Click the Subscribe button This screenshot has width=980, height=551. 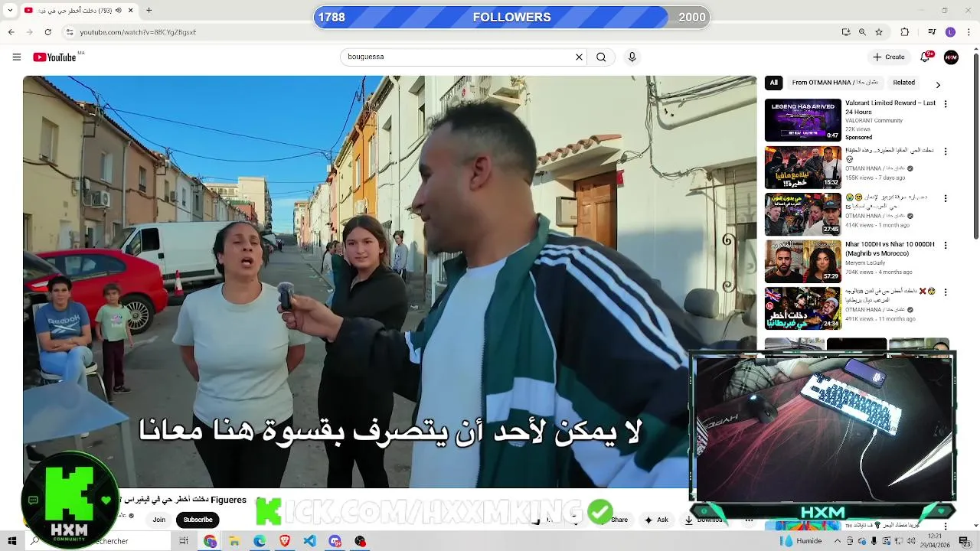click(x=198, y=520)
